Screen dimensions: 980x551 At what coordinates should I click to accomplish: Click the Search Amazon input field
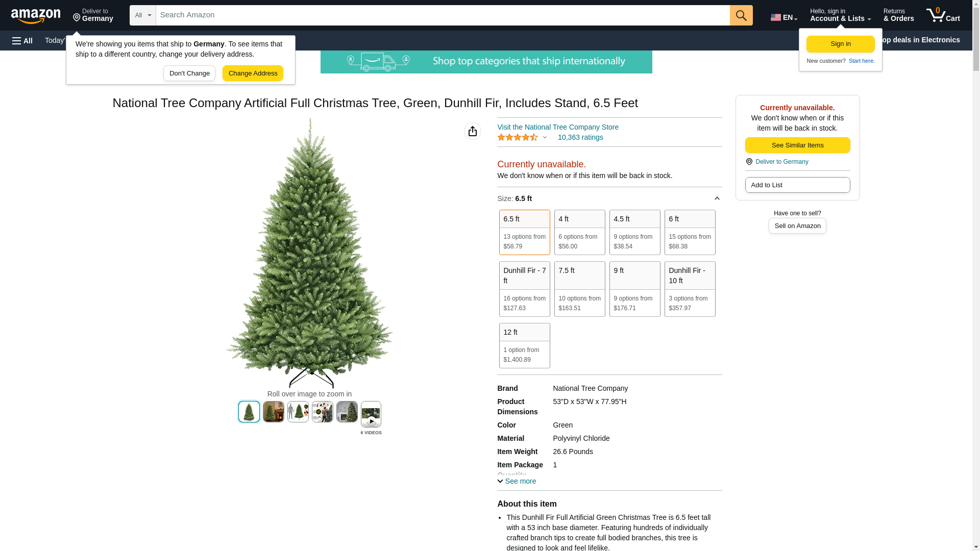click(x=443, y=15)
